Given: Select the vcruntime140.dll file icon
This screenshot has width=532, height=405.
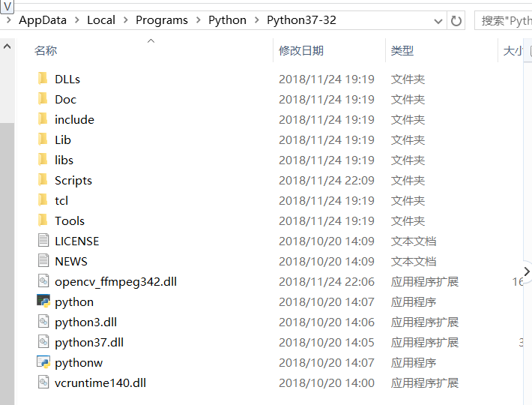Looking at the screenshot, I should [x=43, y=382].
